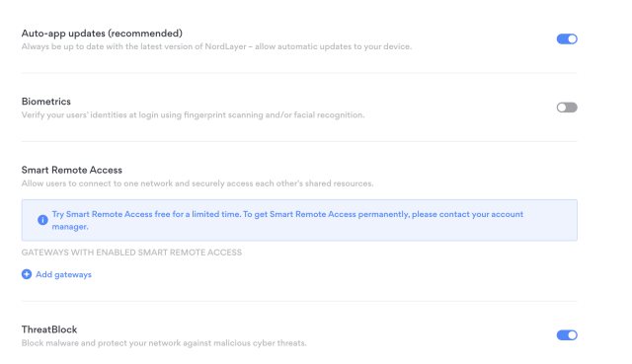Click the Smart Remote Access heading

[x=72, y=170]
